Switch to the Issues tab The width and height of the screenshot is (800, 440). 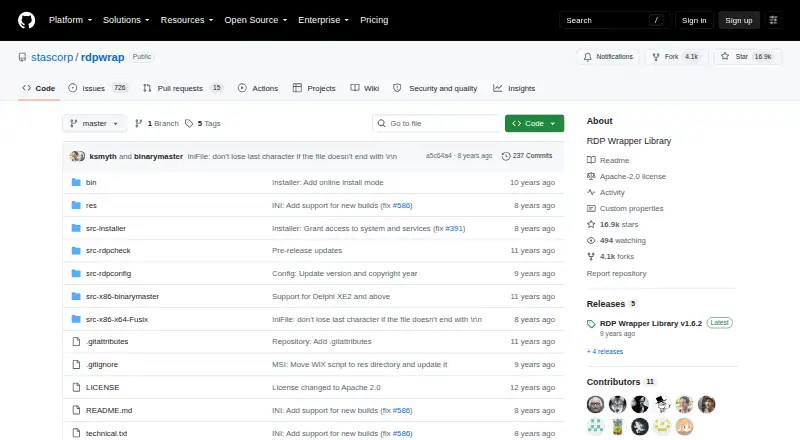[97, 88]
